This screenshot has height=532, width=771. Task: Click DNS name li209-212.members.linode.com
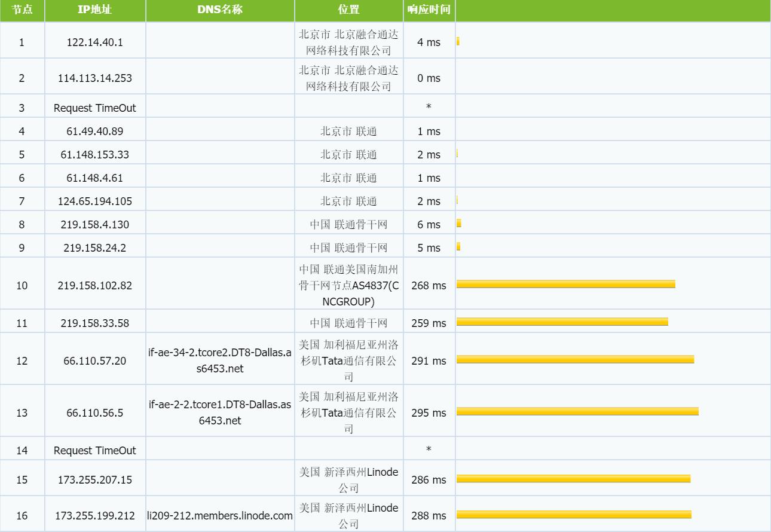(220, 515)
